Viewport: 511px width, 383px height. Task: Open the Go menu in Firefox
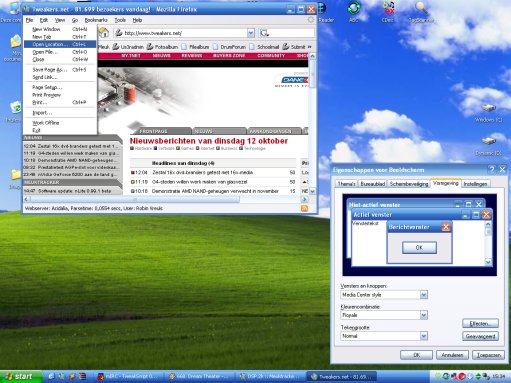point(75,20)
